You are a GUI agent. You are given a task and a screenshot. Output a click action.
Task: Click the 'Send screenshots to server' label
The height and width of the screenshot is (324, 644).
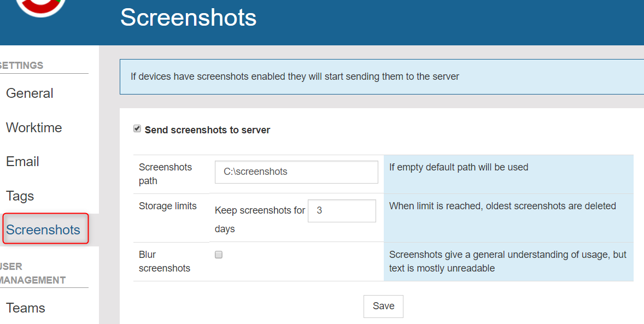pyautogui.click(x=207, y=130)
